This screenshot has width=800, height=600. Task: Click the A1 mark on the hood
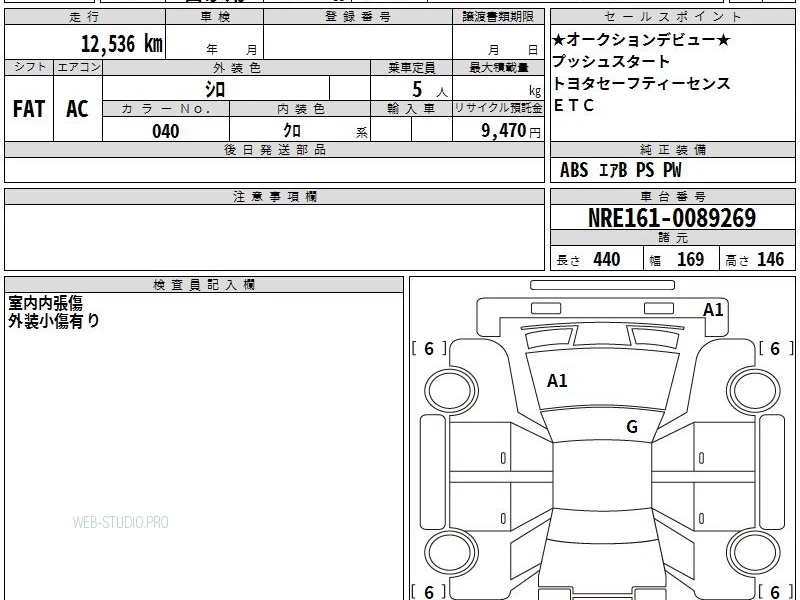(557, 381)
